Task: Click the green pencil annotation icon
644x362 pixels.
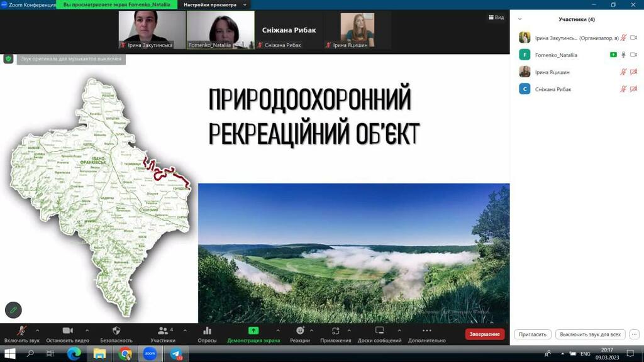Action: coord(13,310)
